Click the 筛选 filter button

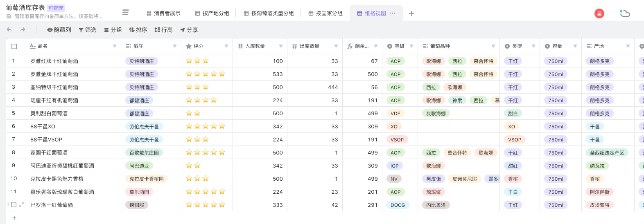coord(88,30)
